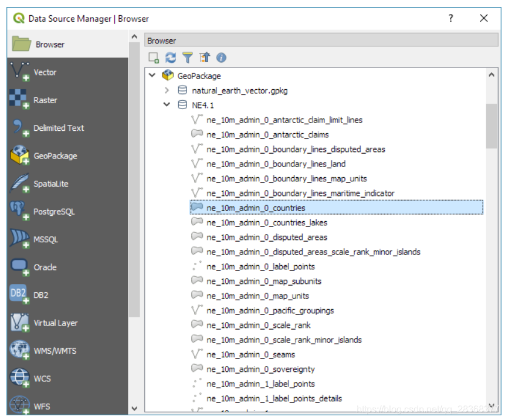Click sidebar scrollbar up arrow

pyautogui.click(x=135, y=37)
